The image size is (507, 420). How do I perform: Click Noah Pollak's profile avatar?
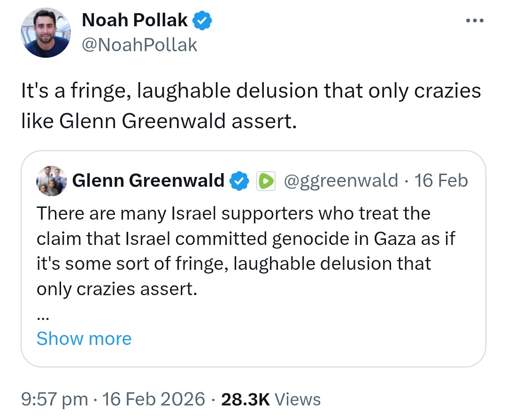[46, 33]
